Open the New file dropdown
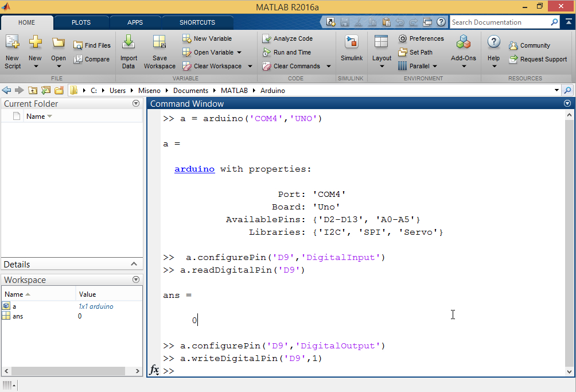Image resolution: width=576 pixels, height=392 pixels. (x=35, y=52)
